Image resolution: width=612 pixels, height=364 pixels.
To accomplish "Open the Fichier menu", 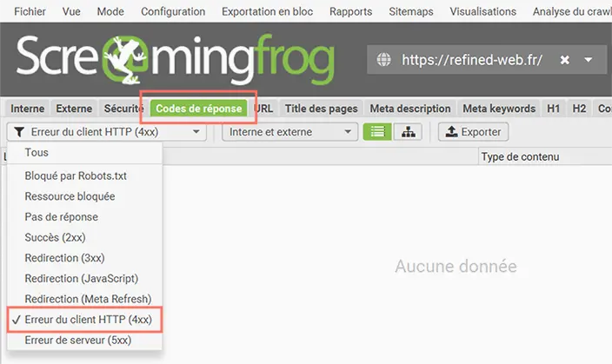I will click(30, 11).
